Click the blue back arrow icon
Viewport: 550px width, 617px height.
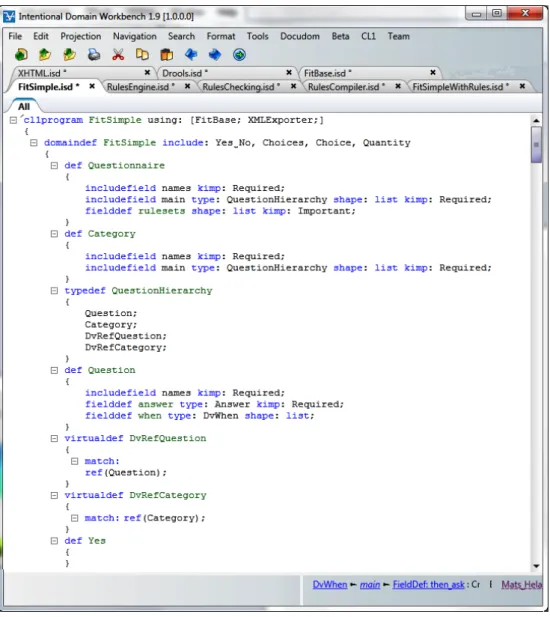point(191,55)
